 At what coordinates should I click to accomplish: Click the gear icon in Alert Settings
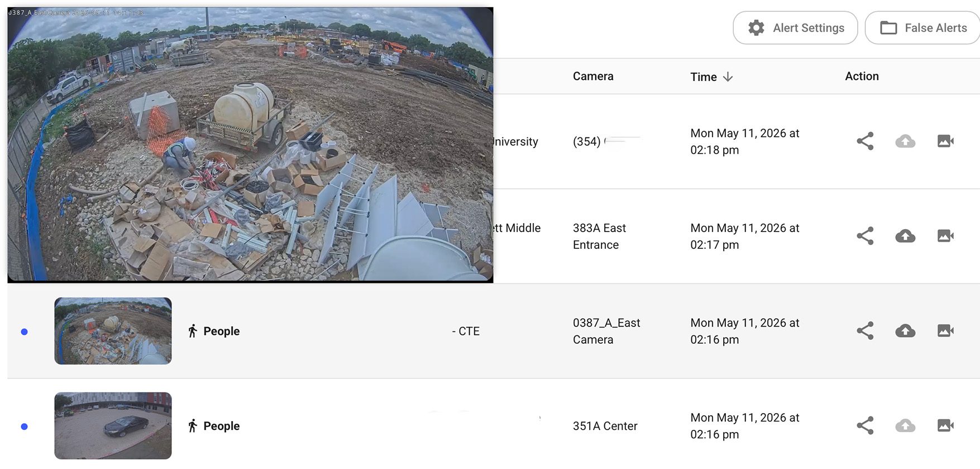[756, 28]
